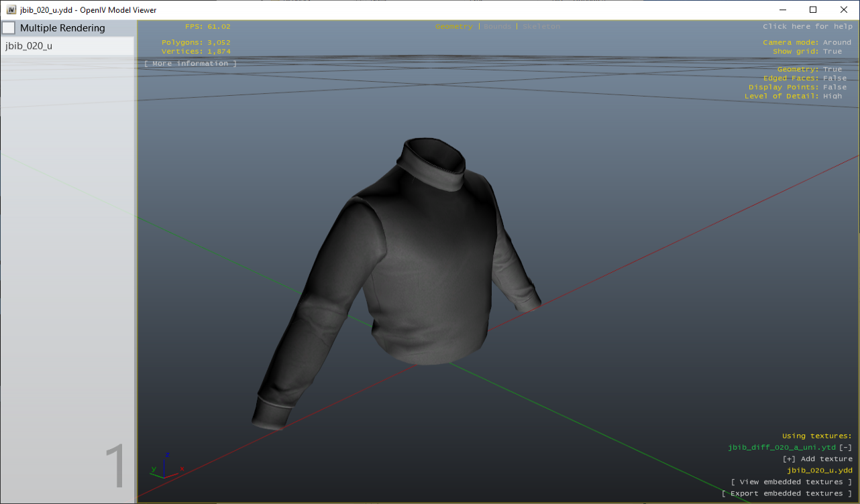This screenshot has height=504, width=860.
Task: Expand the More Information section
Action: [x=189, y=63]
